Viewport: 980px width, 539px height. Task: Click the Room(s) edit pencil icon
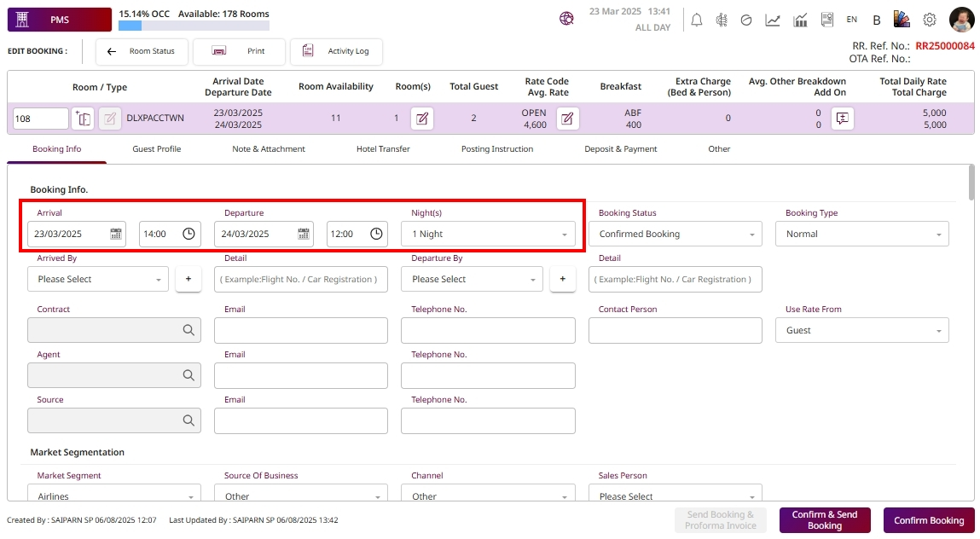tap(421, 119)
